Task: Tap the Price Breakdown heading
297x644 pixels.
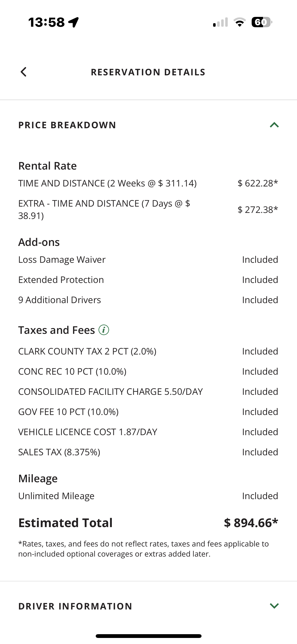Action: [x=67, y=125]
